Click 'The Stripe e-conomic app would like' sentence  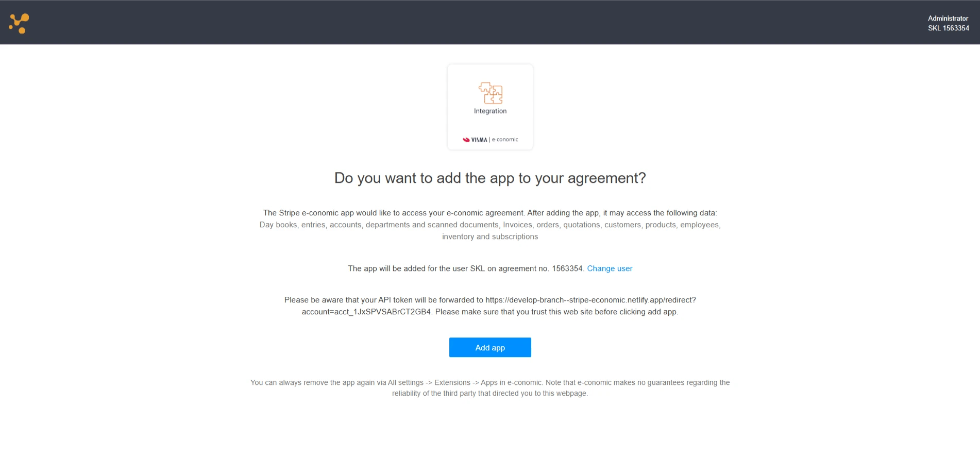490,213
